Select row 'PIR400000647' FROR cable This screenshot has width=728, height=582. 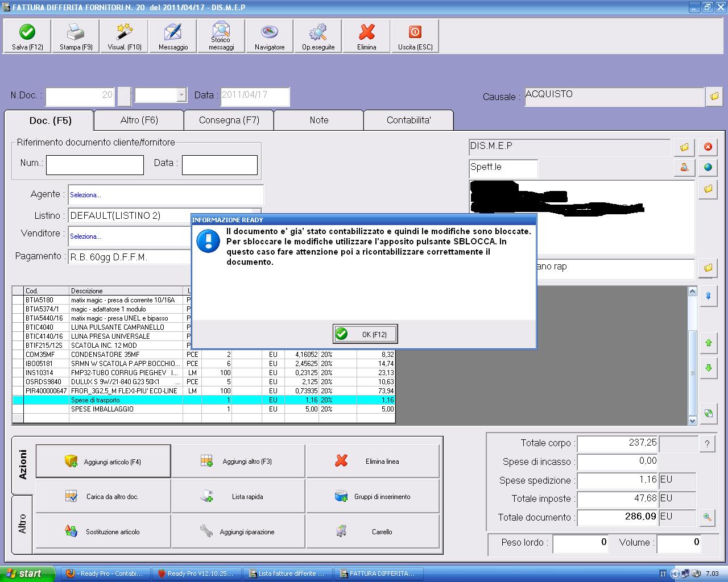click(204, 391)
